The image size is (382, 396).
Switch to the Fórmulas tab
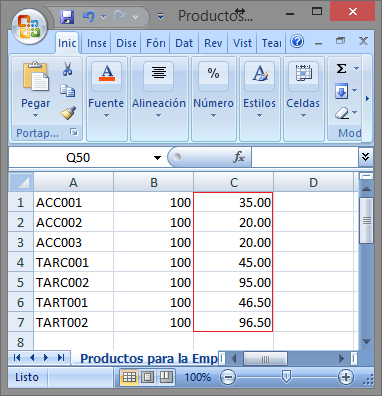155,43
